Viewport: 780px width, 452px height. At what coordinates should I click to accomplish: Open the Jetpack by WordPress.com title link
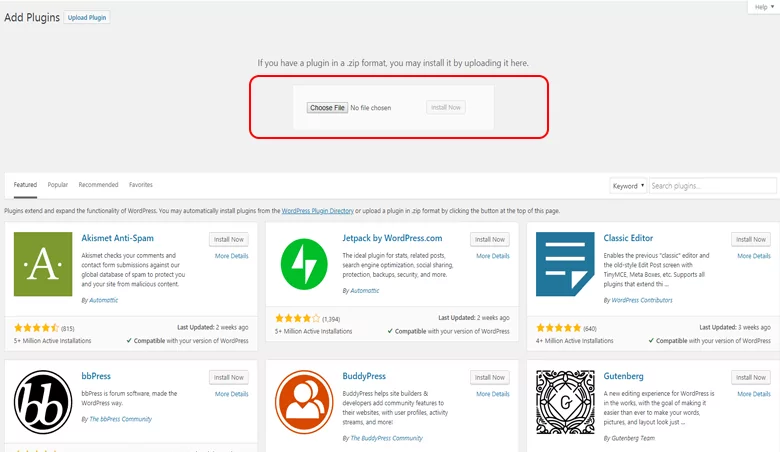point(392,238)
